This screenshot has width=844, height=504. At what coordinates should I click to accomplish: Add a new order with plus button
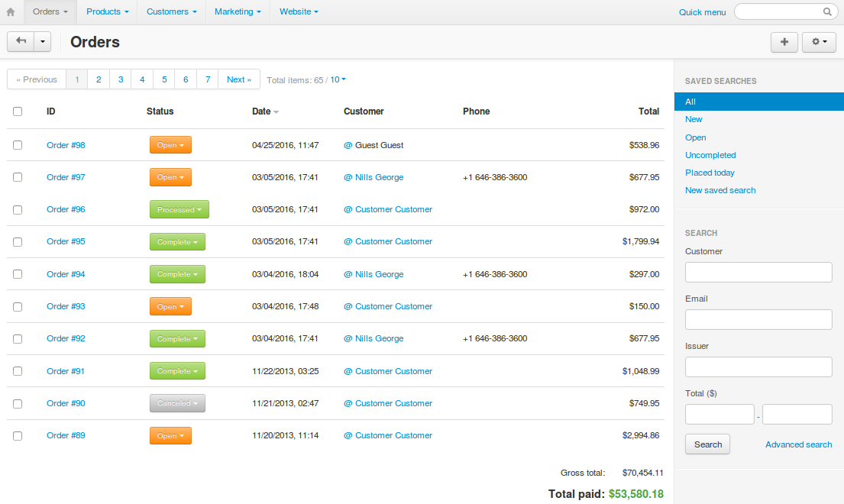tap(784, 42)
